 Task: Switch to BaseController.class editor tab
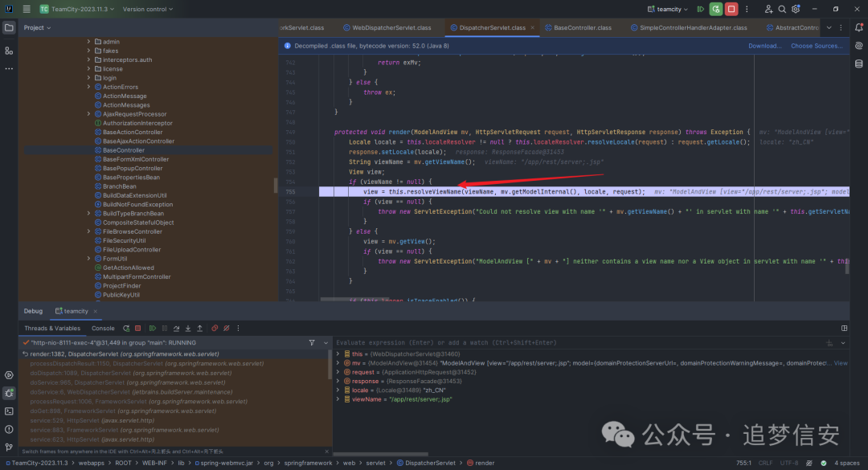tap(582, 27)
